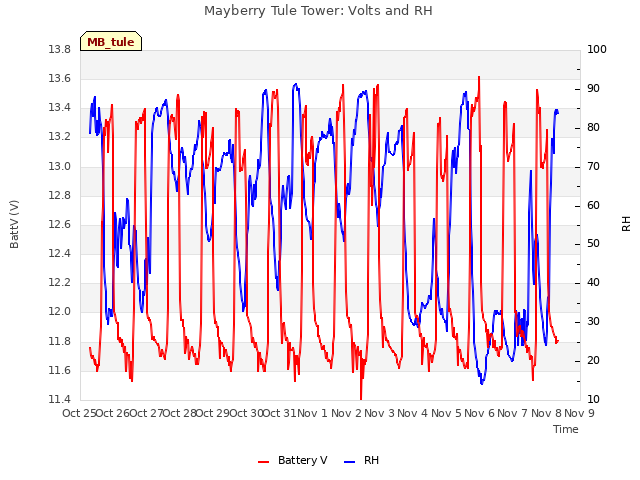Click the blue RH legend swatch
Image resolution: width=640 pixels, height=480 pixels.
pyautogui.click(x=350, y=462)
